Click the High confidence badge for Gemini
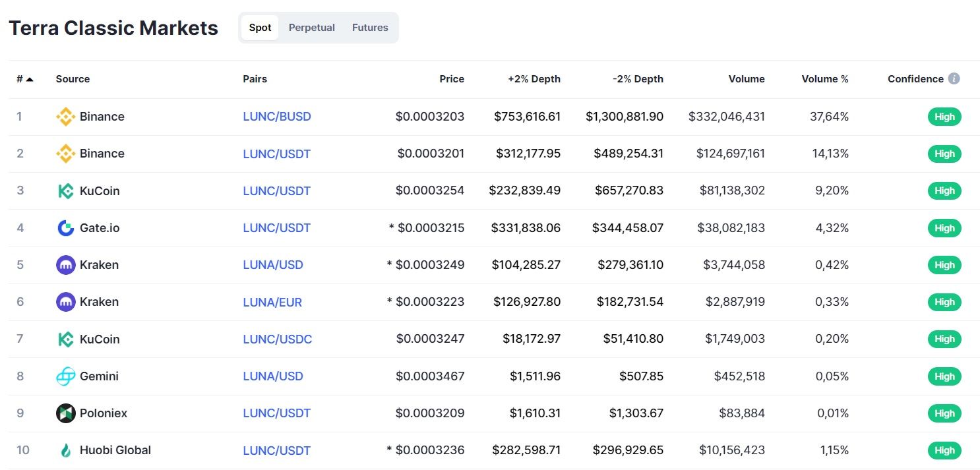This screenshot has height=470, width=980. pyautogui.click(x=944, y=376)
